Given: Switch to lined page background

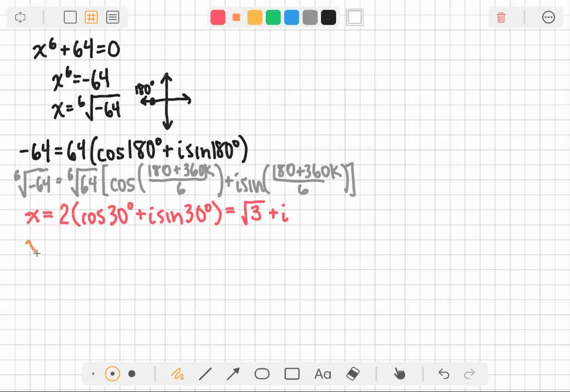Looking at the screenshot, I should tap(112, 17).
